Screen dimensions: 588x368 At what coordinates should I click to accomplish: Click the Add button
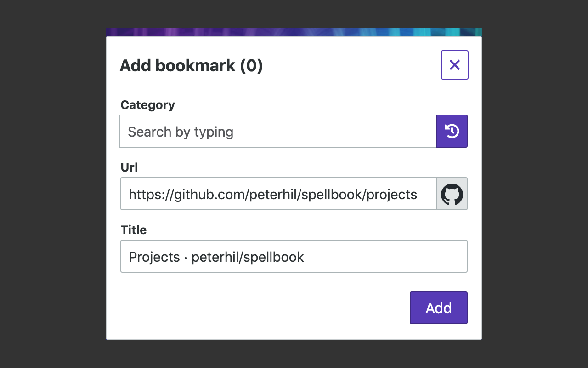439,308
